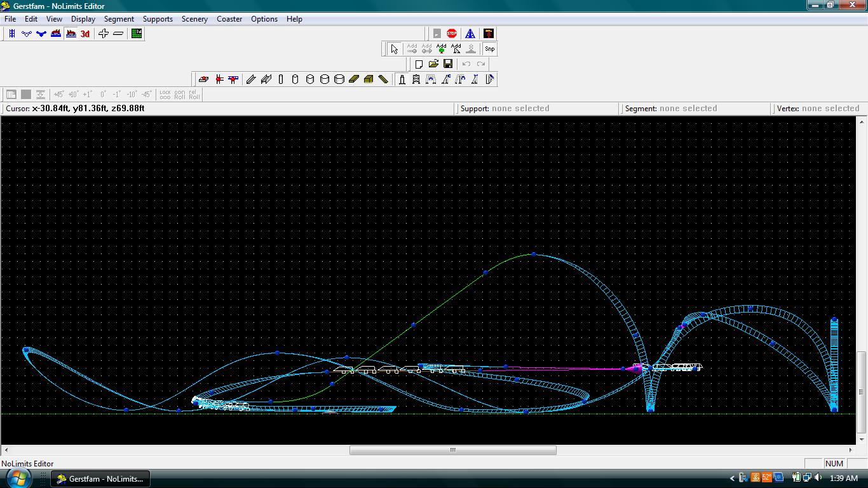Toggle the blue filled track view icon
This screenshot has width=868, height=488.
tap(41, 34)
